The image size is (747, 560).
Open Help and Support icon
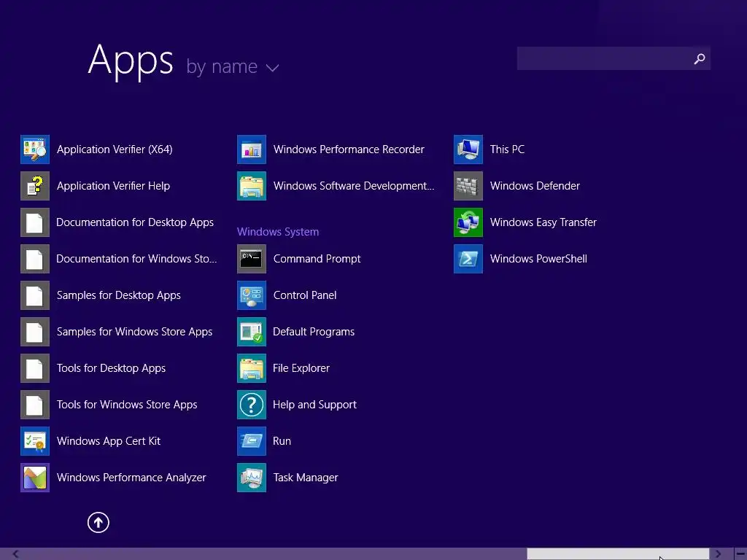[x=252, y=405]
